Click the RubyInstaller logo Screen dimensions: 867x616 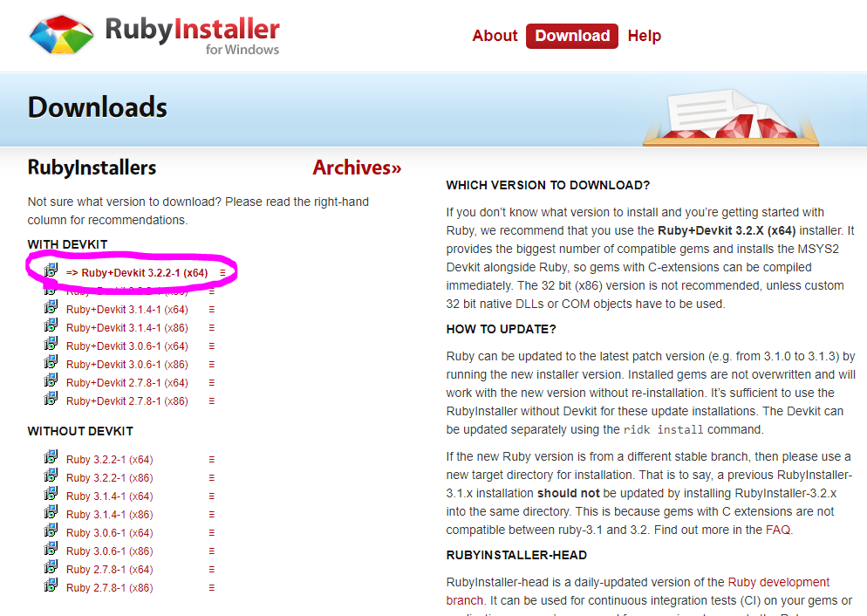pyautogui.click(x=154, y=35)
